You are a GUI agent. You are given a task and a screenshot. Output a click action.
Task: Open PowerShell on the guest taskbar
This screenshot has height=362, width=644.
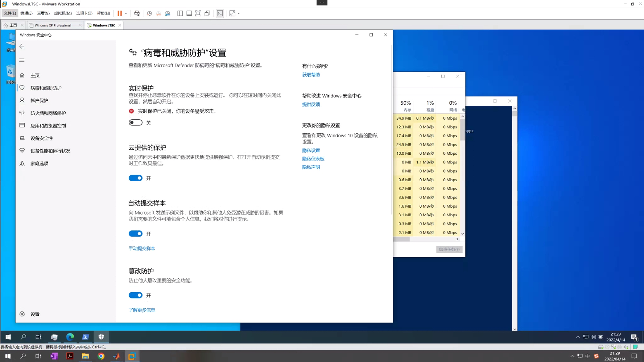[86, 337]
